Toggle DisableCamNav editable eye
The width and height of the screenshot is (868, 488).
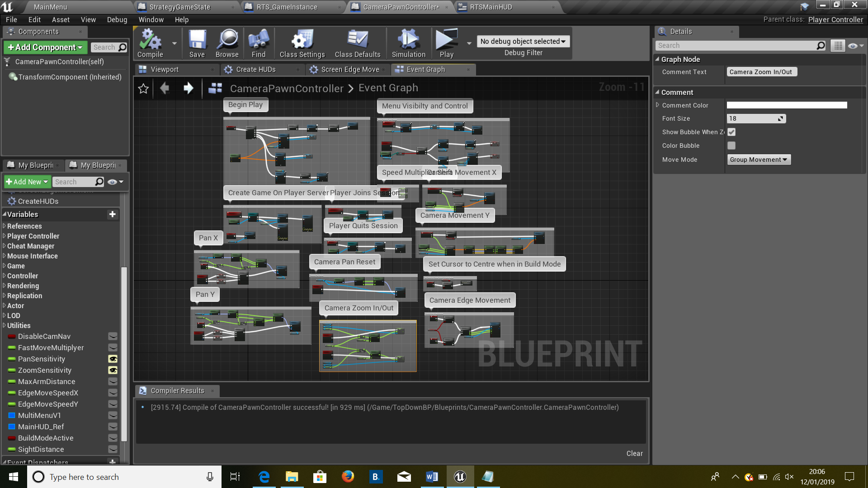click(x=113, y=336)
